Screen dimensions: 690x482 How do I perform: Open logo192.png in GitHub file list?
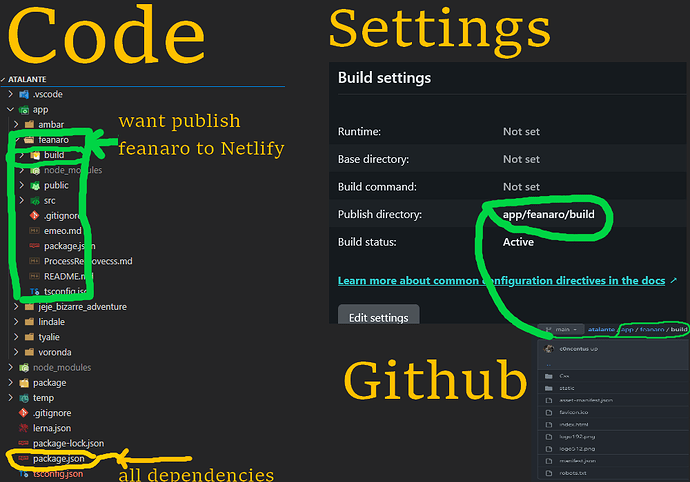pos(577,437)
